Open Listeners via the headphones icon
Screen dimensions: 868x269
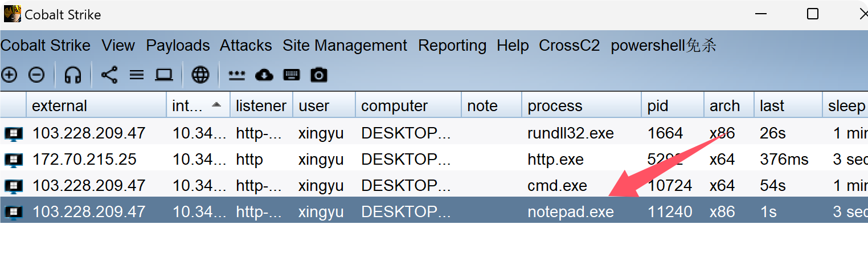pyautogui.click(x=73, y=75)
